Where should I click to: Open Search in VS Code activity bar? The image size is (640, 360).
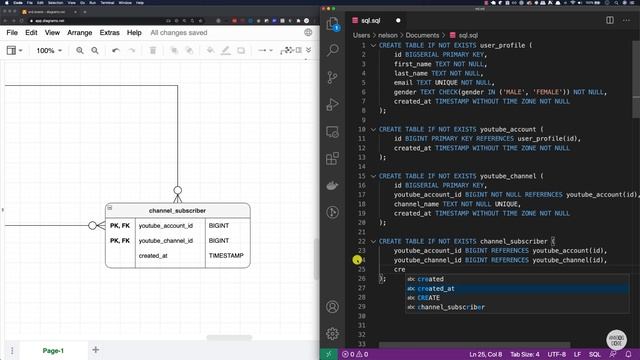(333, 50)
